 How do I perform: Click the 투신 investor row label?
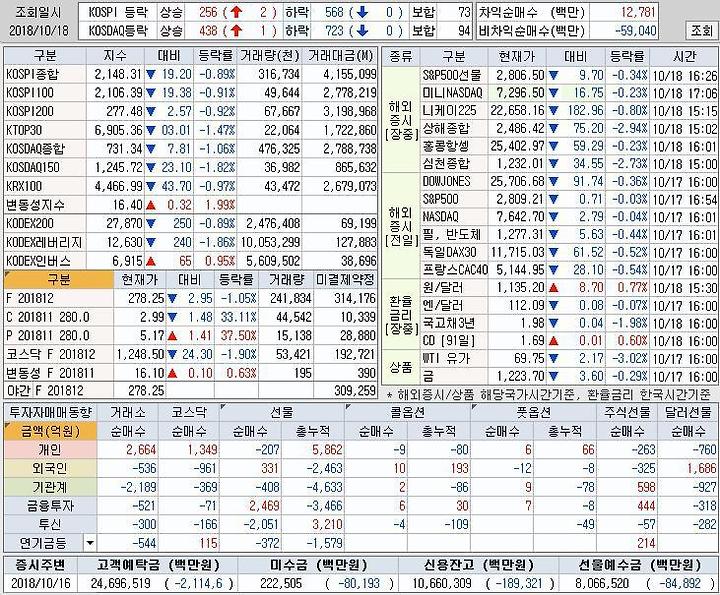pos(50,524)
